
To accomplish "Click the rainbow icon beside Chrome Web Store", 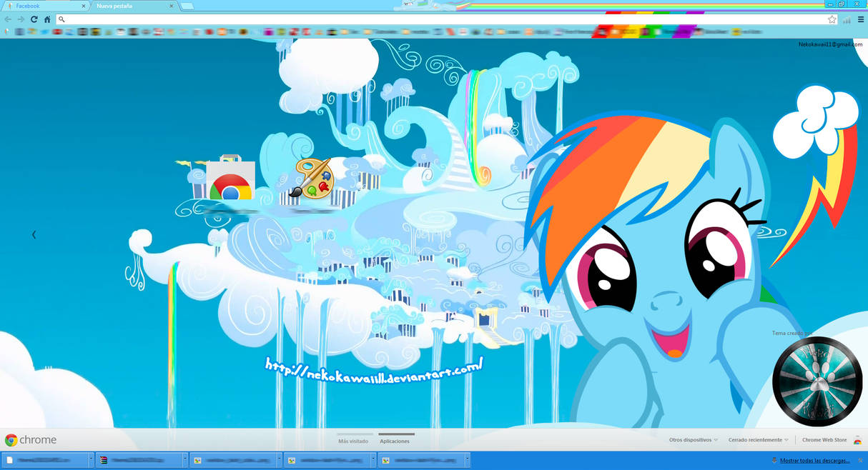I will pos(857,440).
